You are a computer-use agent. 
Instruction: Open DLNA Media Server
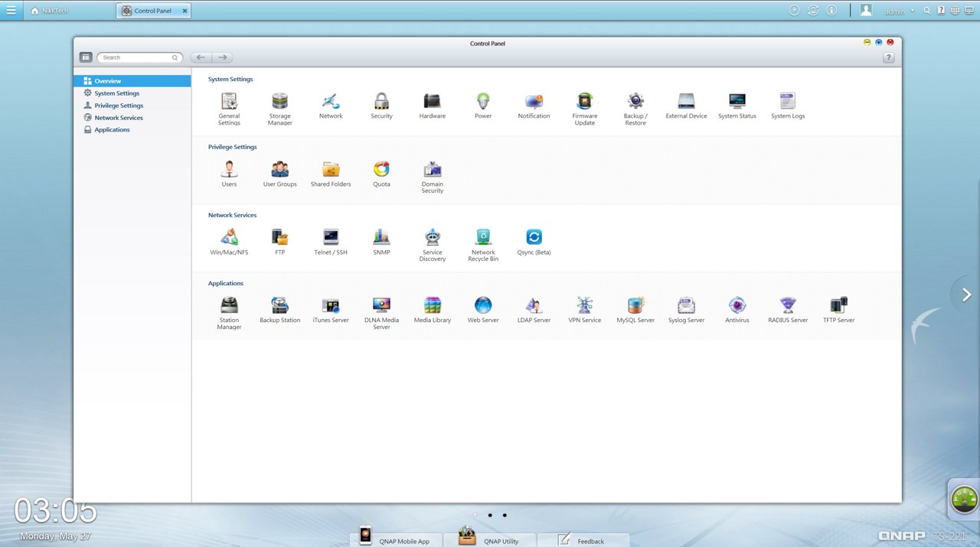[381, 312]
